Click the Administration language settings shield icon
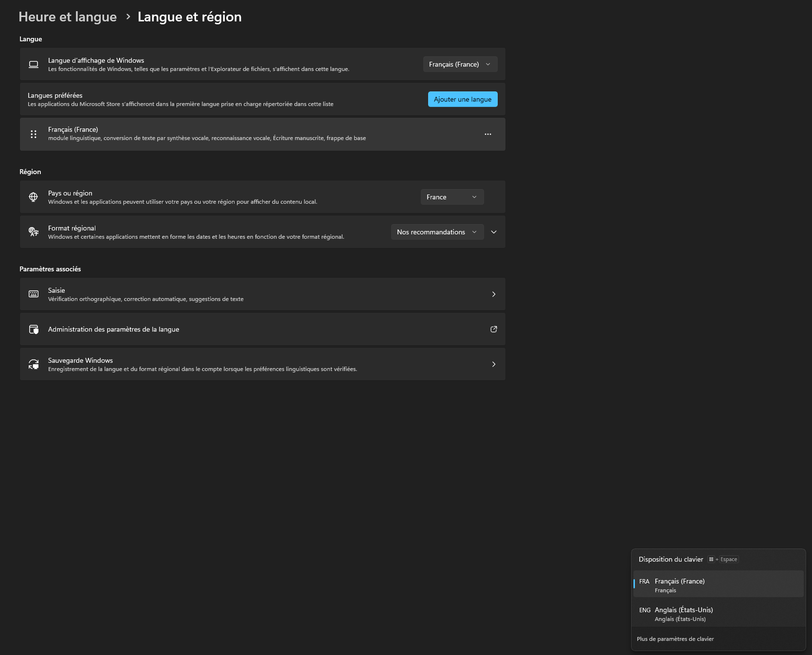This screenshot has width=812, height=655. pyautogui.click(x=34, y=329)
